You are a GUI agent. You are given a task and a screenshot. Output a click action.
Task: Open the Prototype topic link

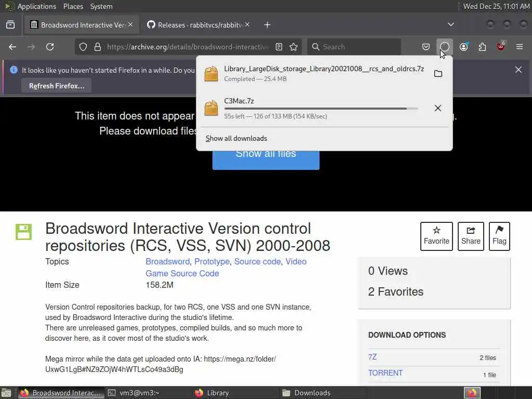[x=212, y=262]
